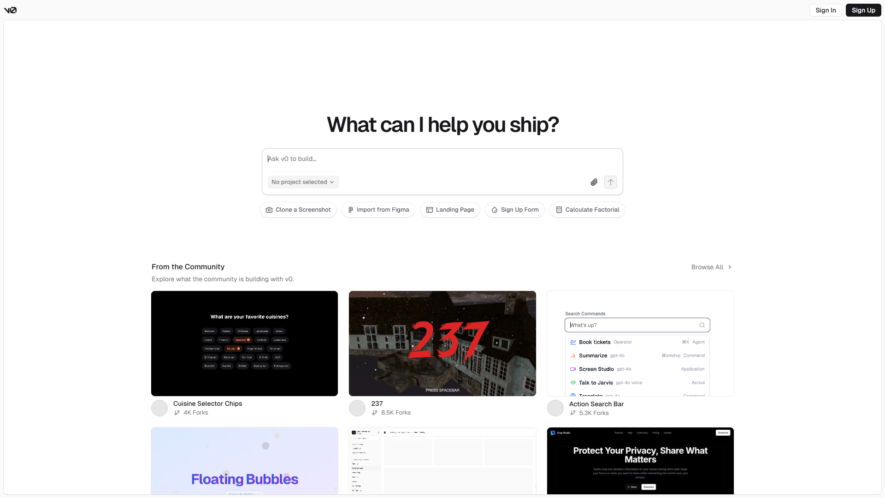This screenshot has height=498, width=885.
Task: Click the fork icon under Action Search Bar
Action: (x=573, y=413)
